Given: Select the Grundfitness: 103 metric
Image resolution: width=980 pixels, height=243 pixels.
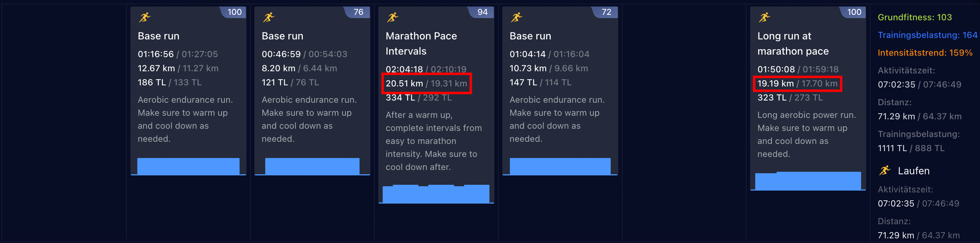Looking at the screenshot, I should (x=915, y=17).
